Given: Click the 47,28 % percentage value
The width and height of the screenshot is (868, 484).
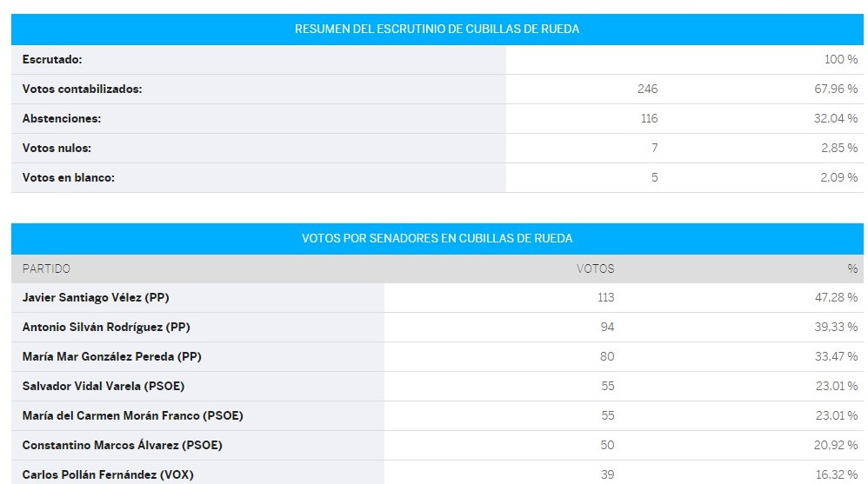Looking at the screenshot, I should tap(836, 297).
